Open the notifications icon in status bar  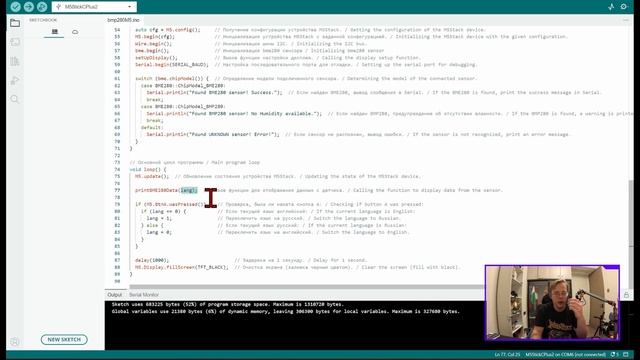click(614, 355)
